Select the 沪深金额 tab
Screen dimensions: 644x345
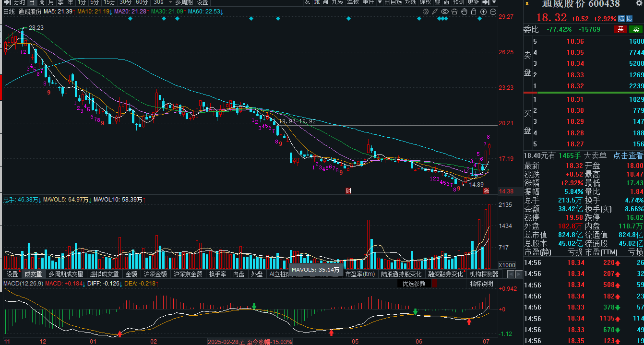[x=155, y=274]
